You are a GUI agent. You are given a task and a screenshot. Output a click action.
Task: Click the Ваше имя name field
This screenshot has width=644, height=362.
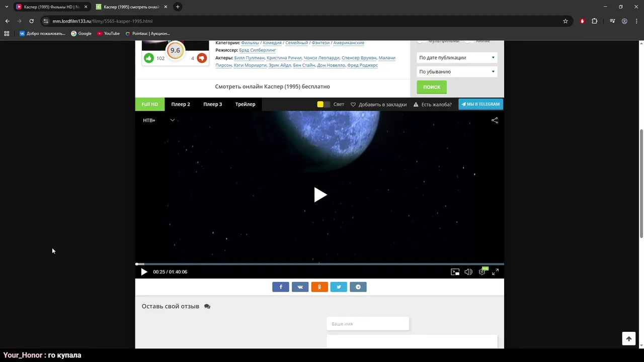pyautogui.click(x=368, y=324)
